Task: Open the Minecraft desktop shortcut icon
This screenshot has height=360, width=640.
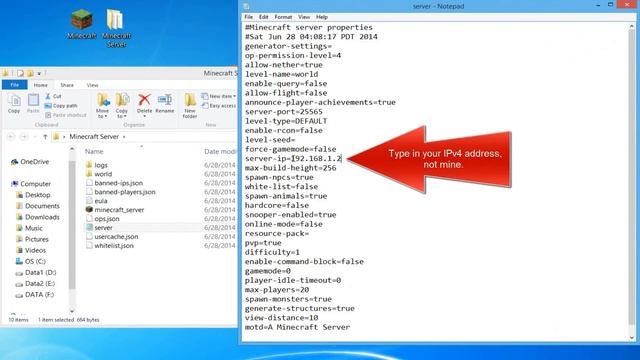Action: tap(82, 24)
